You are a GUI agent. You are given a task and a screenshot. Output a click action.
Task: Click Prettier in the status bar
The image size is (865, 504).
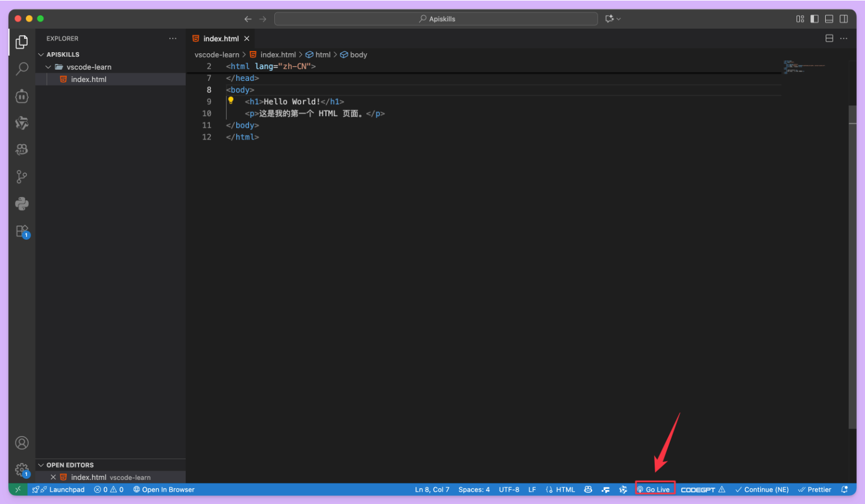(x=815, y=489)
